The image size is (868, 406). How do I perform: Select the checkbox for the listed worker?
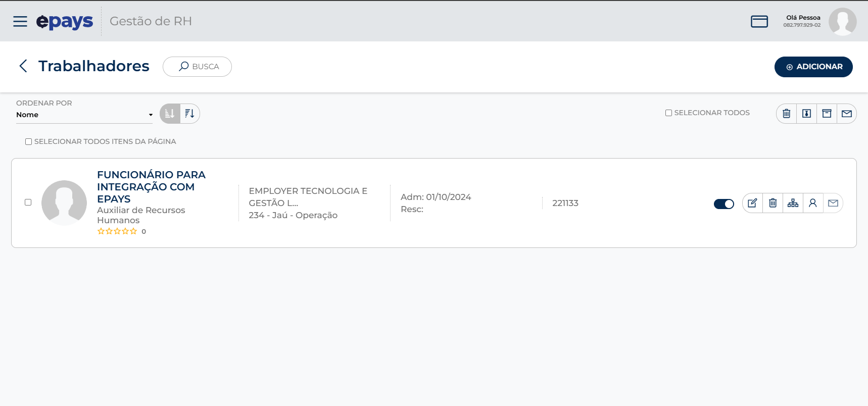28,202
